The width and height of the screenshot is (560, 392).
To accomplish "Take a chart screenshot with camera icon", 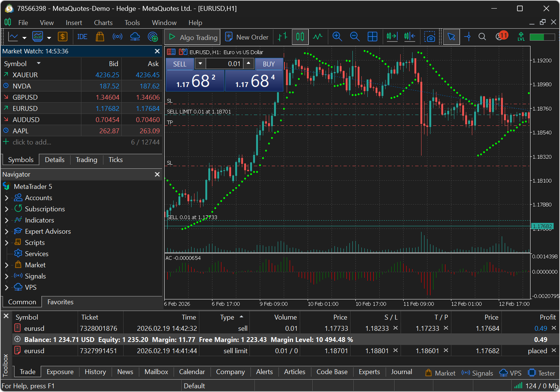I will click(x=430, y=37).
